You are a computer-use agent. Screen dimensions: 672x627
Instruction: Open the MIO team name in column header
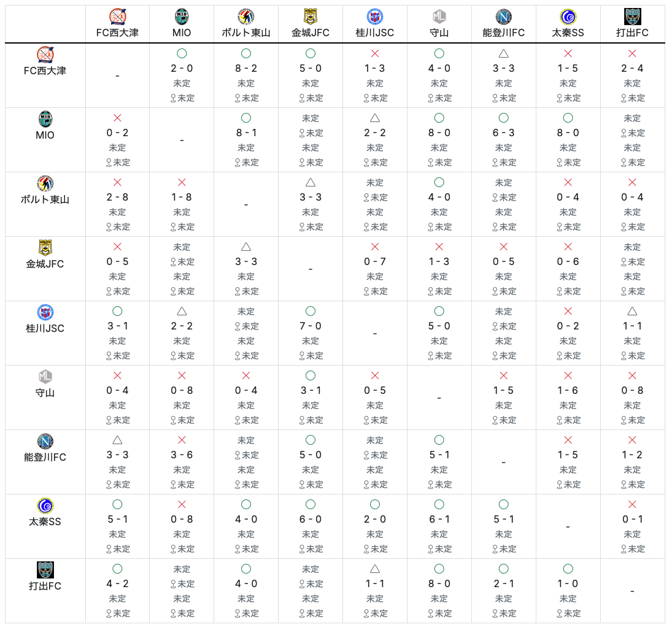182,33
